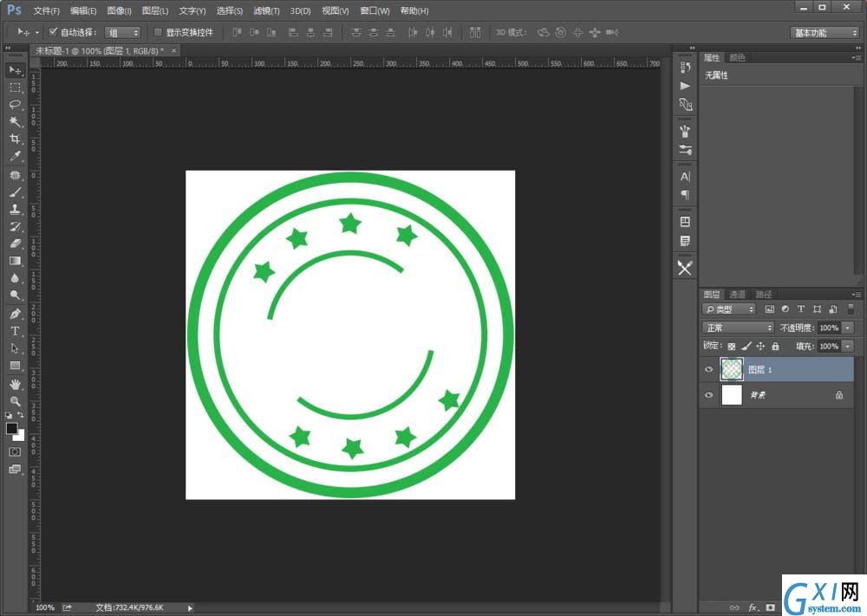Select the Path Selection tool
This screenshot has width=867, height=616.
15,348
